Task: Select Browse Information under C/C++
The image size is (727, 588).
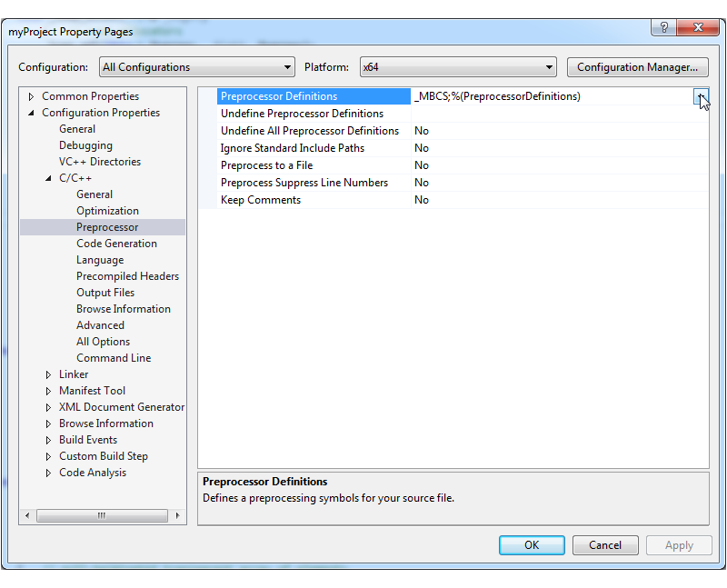Action: [x=124, y=309]
